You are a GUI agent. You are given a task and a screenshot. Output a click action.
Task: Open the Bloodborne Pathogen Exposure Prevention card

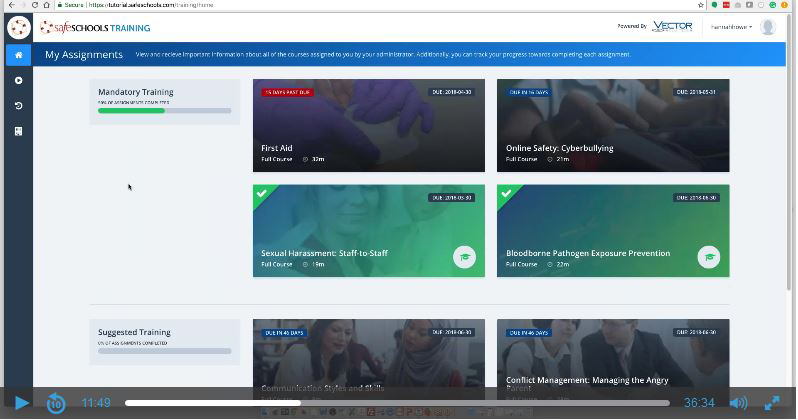pos(613,231)
